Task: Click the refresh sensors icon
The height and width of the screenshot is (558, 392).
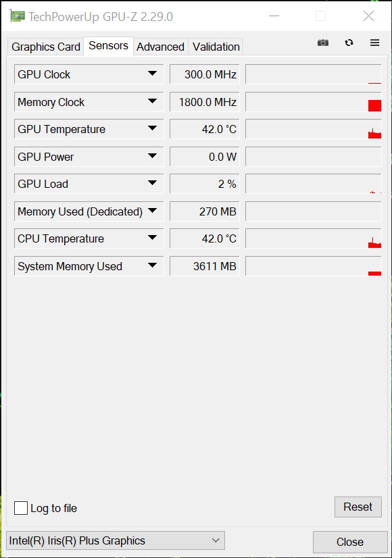Action: [349, 43]
